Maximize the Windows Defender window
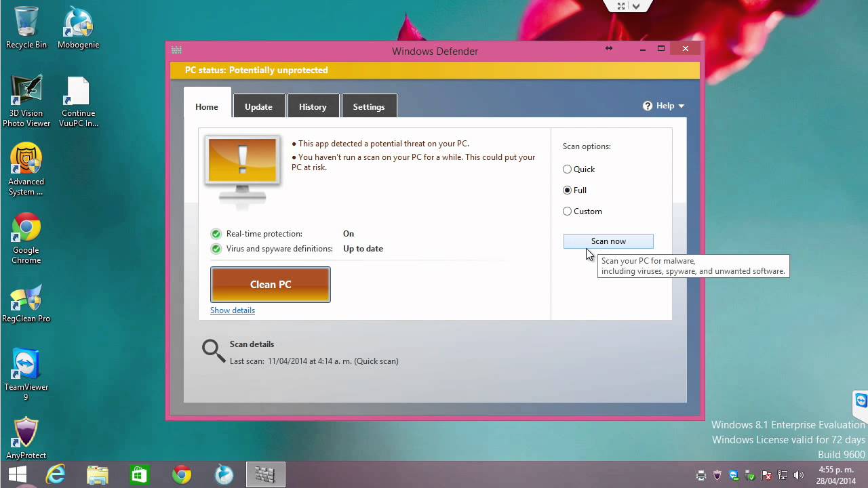 point(661,49)
